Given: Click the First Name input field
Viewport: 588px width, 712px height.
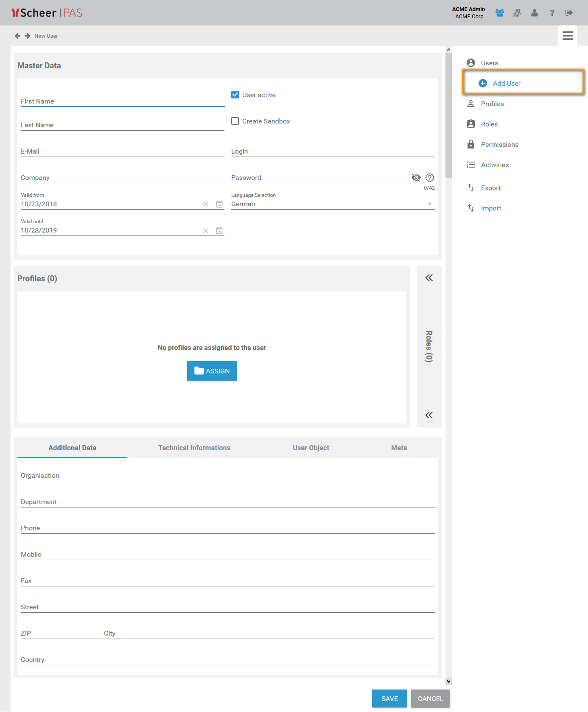Looking at the screenshot, I should [x=122, y=101].
